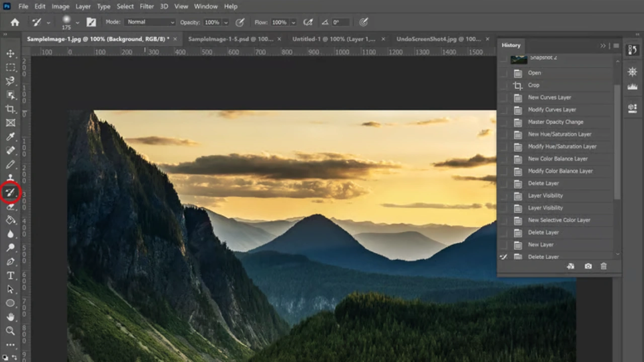The width and height of the screenshot is (644, 362).
Task: Select the Move tool
Action: click(x=10, y=53)
